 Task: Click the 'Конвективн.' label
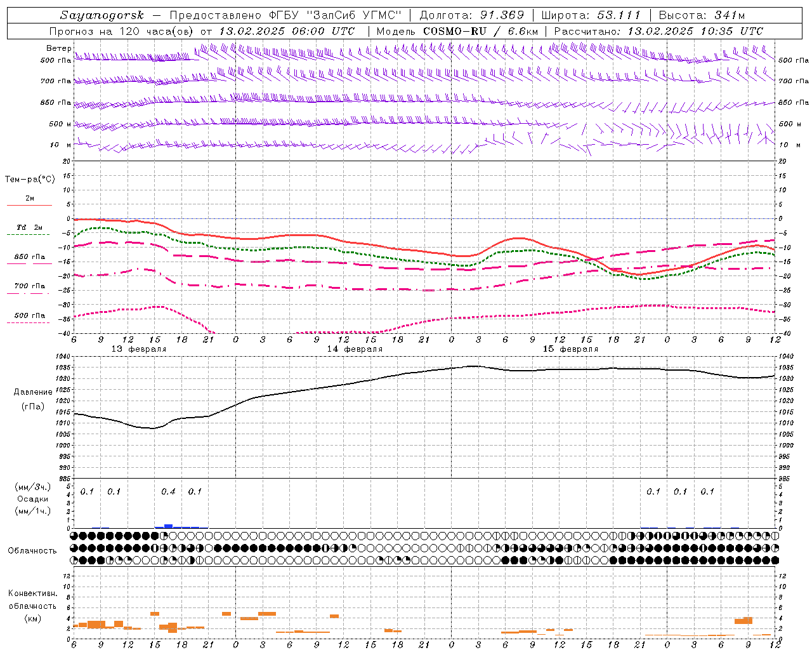[32, 593]
